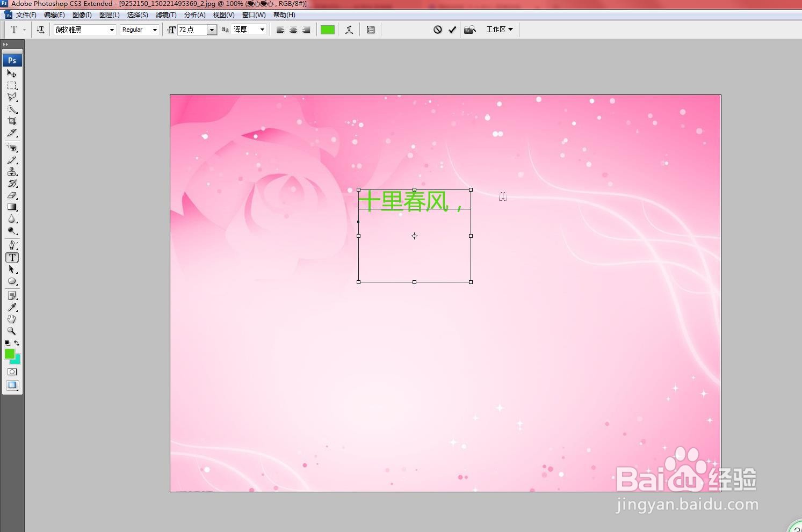Screen dimensions: 802x532
Task: Click the background color swatch
Action: [17, 361]
